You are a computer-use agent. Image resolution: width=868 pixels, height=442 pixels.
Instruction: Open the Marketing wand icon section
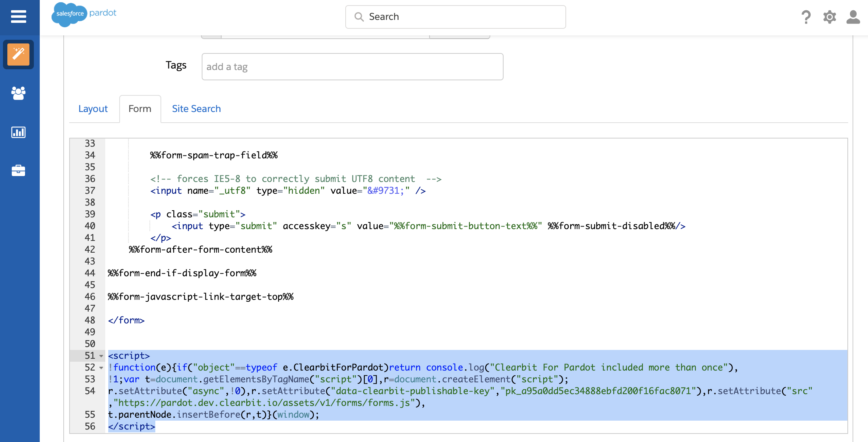(x=18, y=55)
